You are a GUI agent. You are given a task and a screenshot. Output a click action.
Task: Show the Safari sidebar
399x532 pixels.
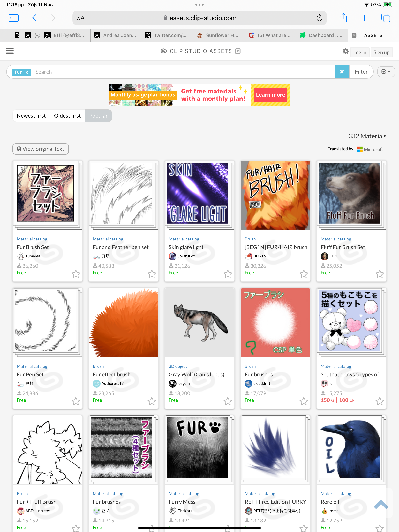tap(13, 18)
